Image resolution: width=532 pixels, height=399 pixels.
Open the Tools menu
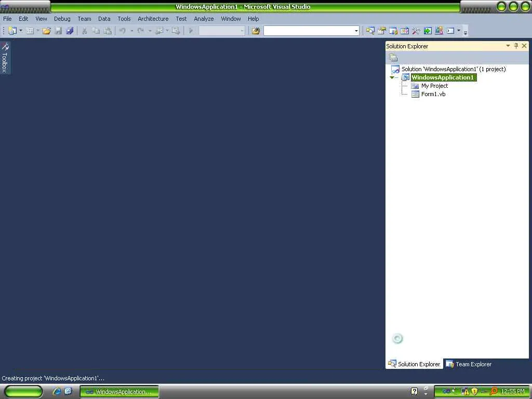tap(124, 19)
